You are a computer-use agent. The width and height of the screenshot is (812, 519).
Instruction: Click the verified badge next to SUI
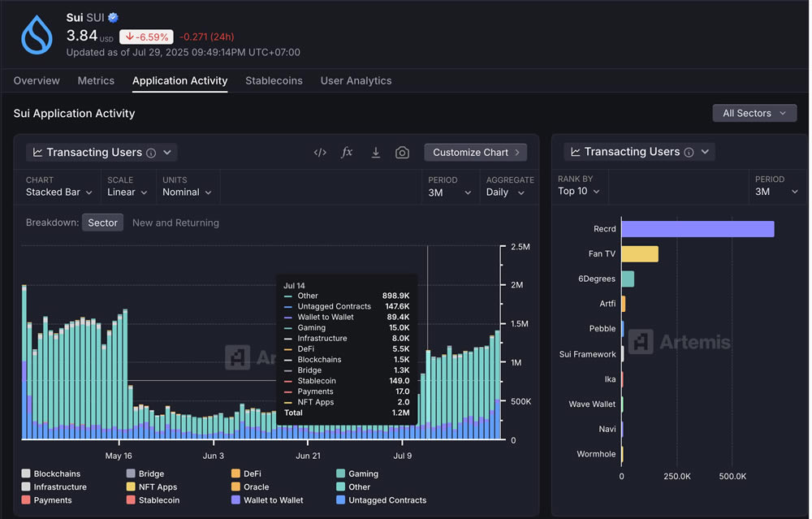point(113,17)
